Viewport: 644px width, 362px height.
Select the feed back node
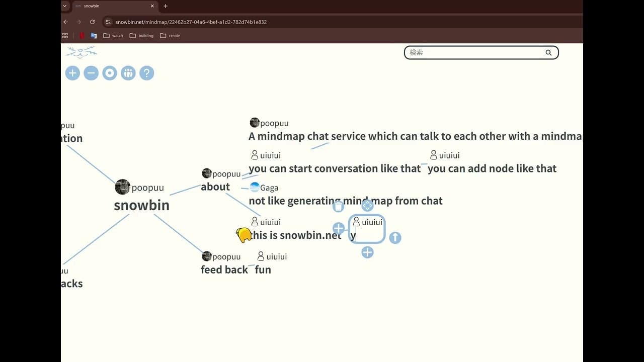tap(224, 269)
